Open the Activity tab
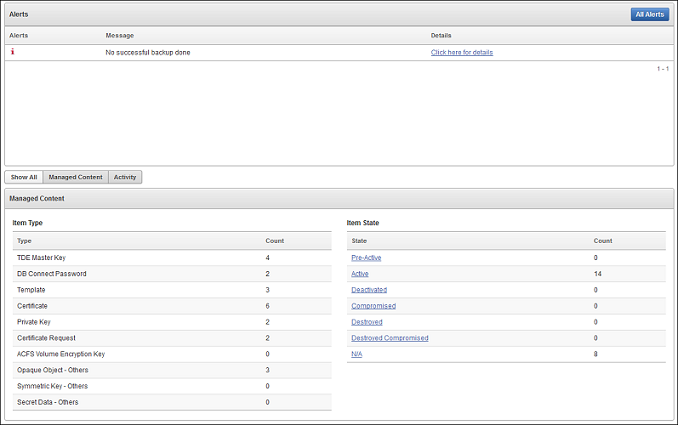The height and width of the screenshot is (425, 678). point(125,177)
